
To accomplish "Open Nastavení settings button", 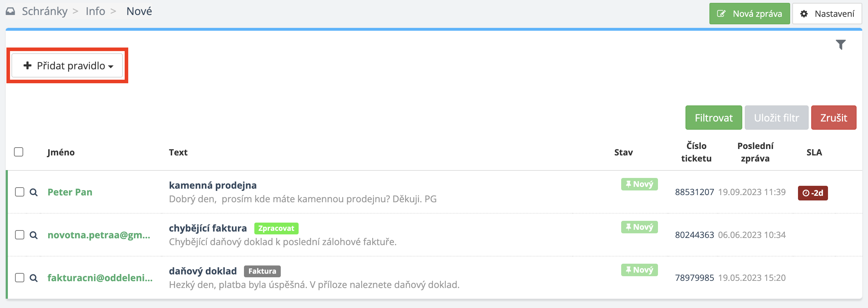I will click(x=827, y=14).
